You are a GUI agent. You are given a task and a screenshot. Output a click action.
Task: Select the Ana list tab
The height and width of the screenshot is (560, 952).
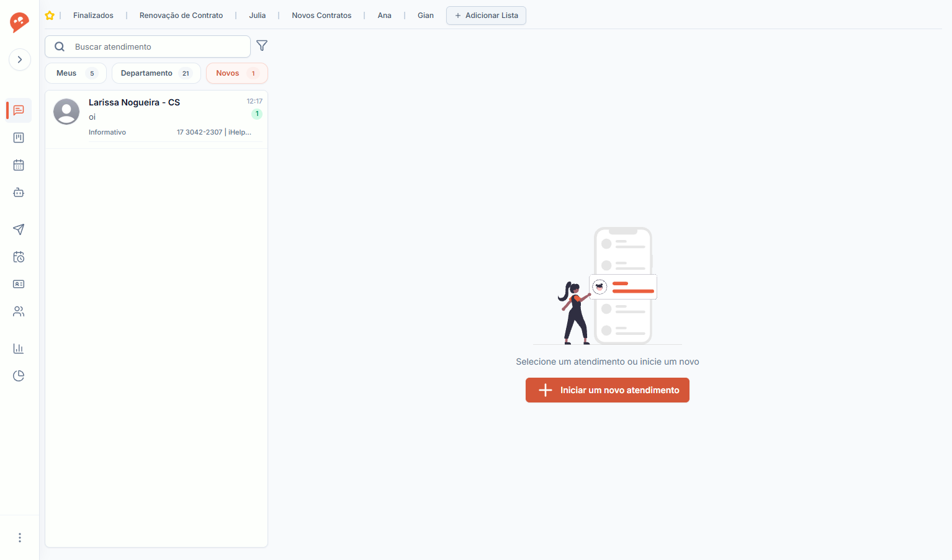[385, 16]
